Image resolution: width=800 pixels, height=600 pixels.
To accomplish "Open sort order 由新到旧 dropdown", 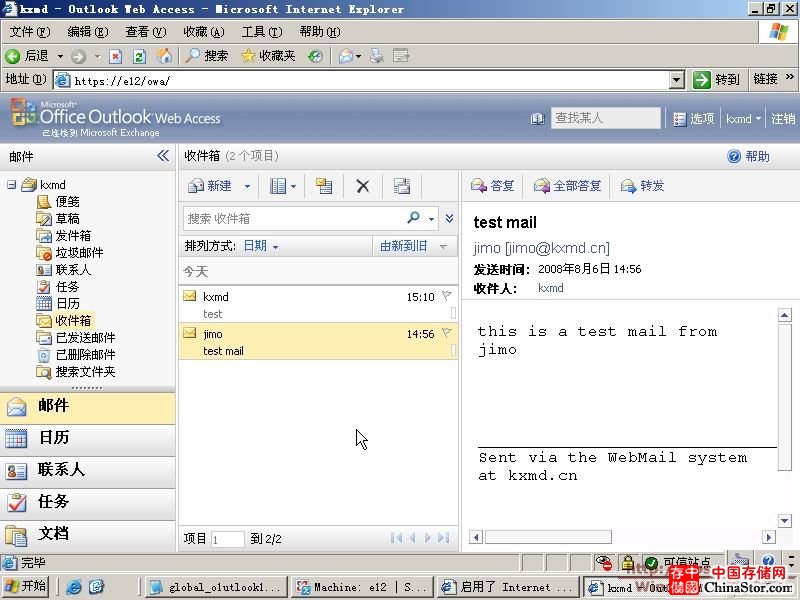I will [x=414, y=246].
